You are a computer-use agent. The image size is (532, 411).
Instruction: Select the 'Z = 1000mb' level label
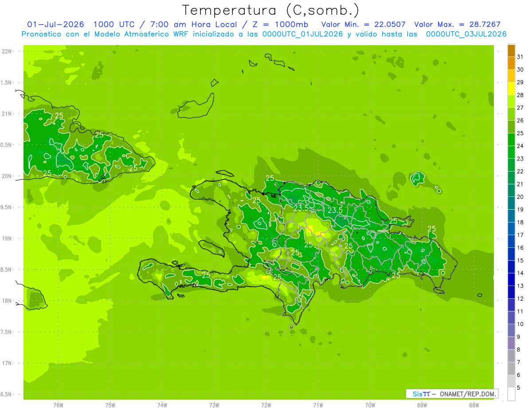click(x=280, y=24)
